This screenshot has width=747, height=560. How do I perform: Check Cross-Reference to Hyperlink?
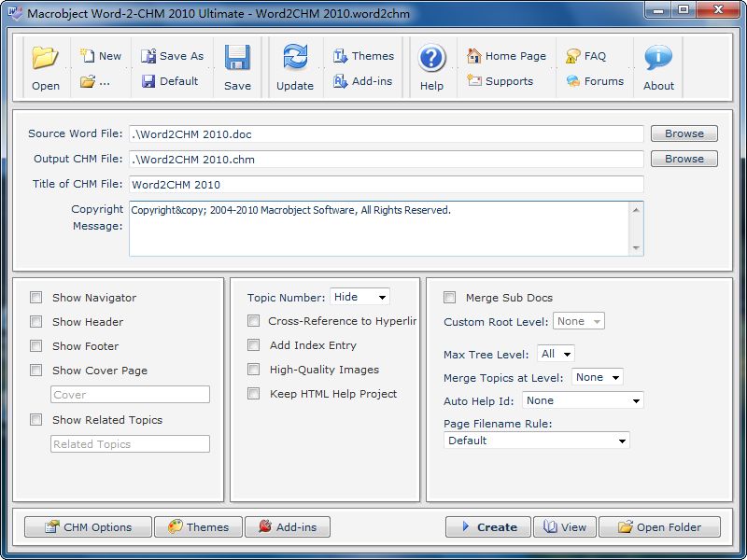pyautogui.click(x=253, y=321)
